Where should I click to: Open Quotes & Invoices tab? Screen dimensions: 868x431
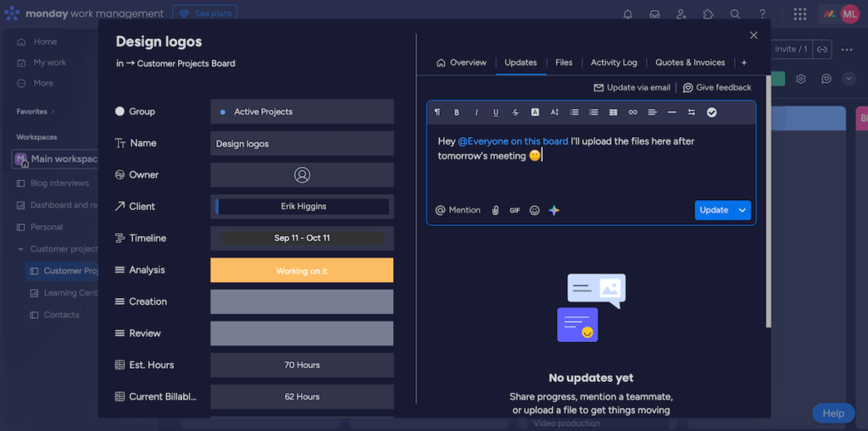click(x=690, y=63)
